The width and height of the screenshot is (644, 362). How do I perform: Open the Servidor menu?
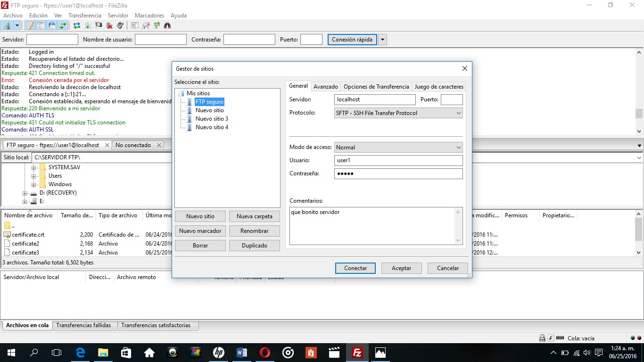click(x=118, y=15)
